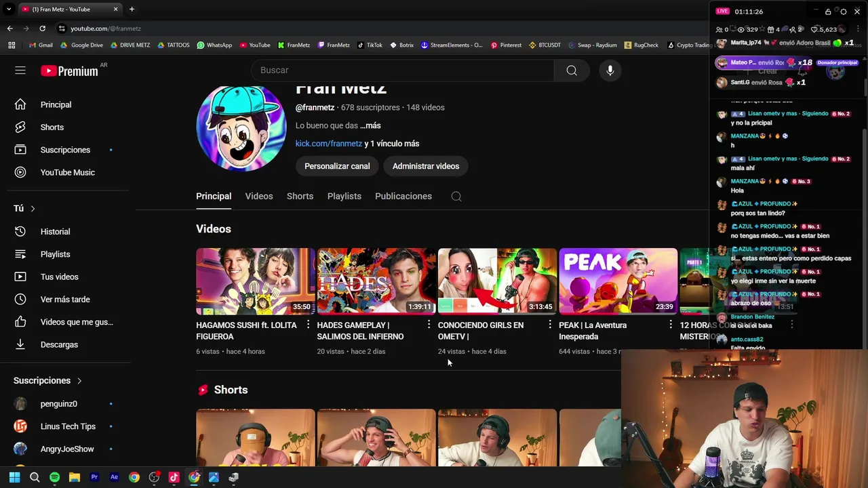
Task: Open the Pinterest bookmark
Action: pyautogui.click(x=506, y=45)
